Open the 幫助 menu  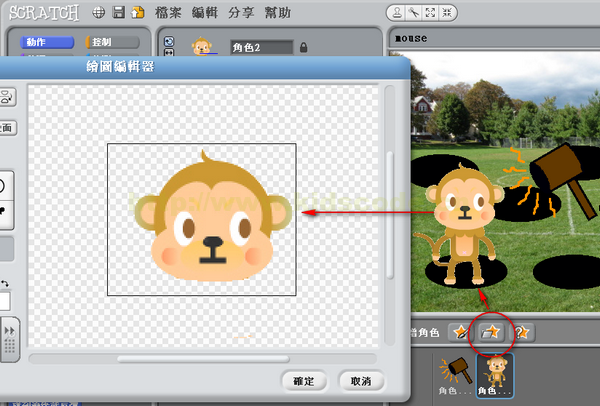click(x=278, y=13)
